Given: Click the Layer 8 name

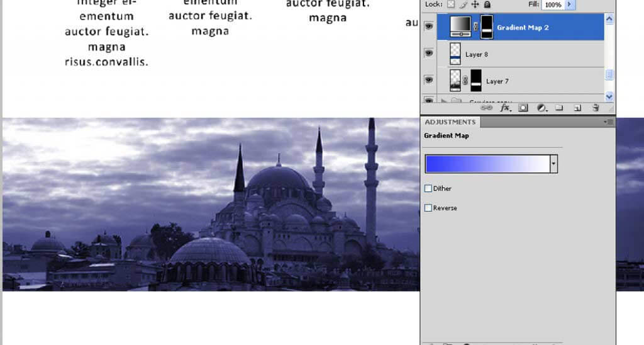Looking at the screenshot, I should coord(477,54).
